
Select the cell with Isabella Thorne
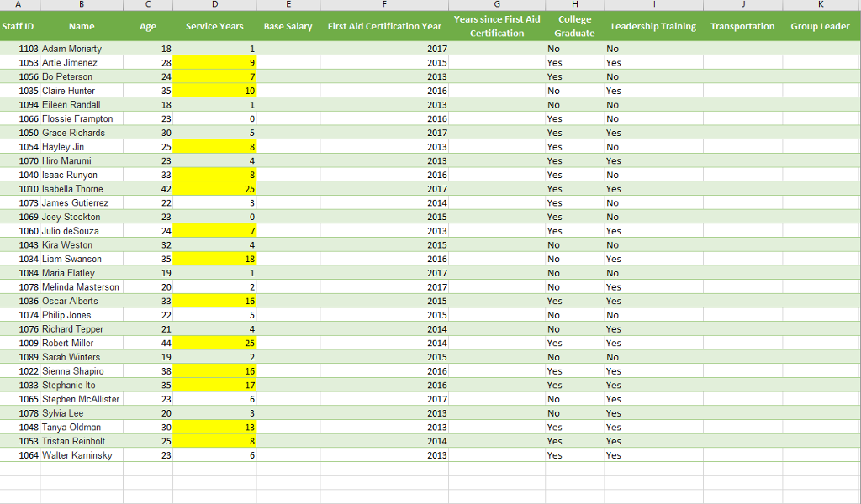coord(82,189)
